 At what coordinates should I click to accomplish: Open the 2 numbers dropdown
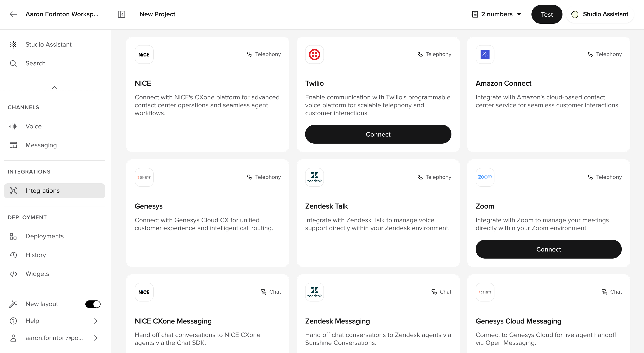click(x=497, y=14)
